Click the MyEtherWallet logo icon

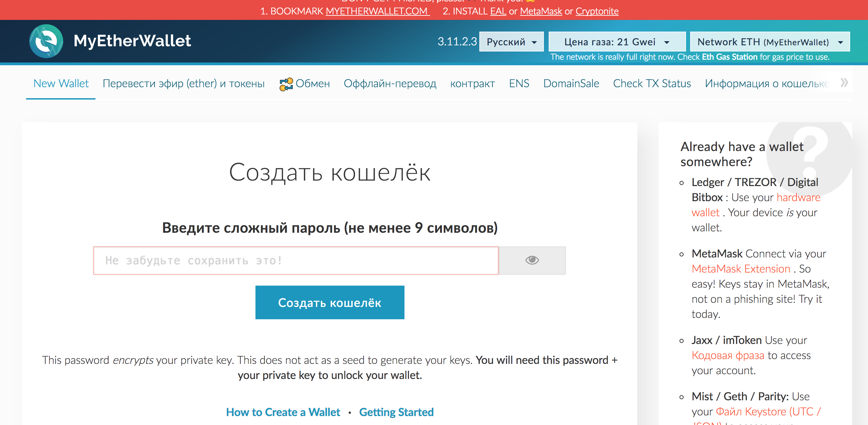[46, 41]
